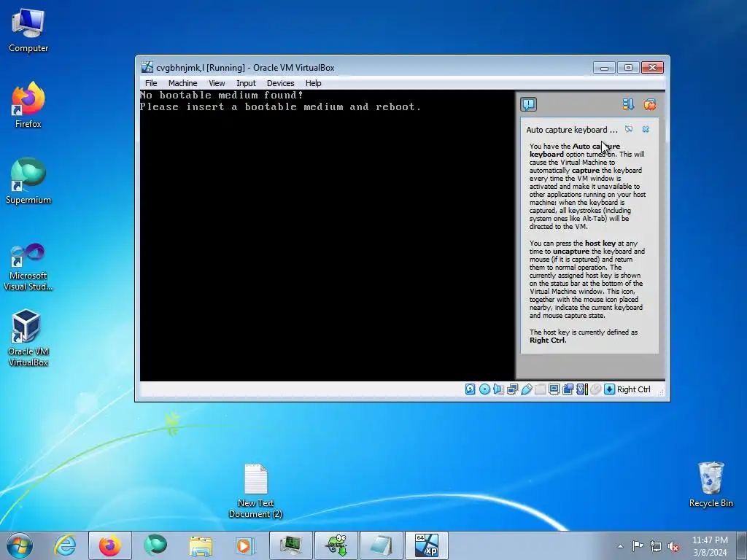Click the hard disk activity status icon
747x560 pixels.
coord(471,389)
